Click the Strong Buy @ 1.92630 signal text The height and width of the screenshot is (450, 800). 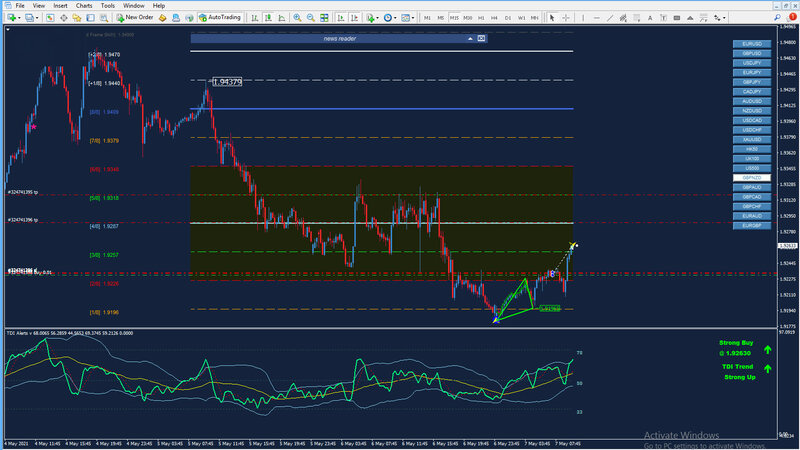tap(736, 348)
